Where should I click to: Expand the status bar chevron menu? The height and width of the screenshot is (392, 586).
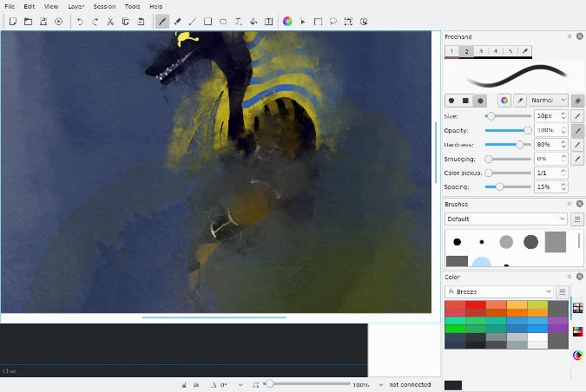tap(240, 384)
